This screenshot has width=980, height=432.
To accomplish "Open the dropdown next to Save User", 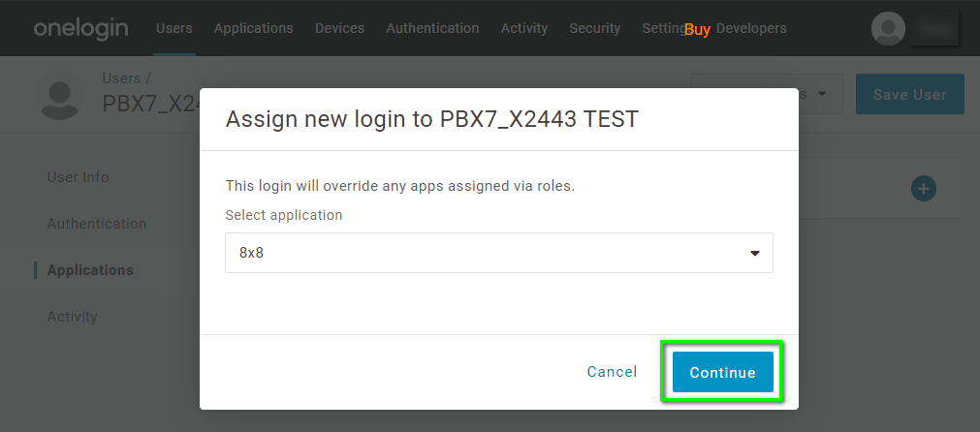I will 822,94.
